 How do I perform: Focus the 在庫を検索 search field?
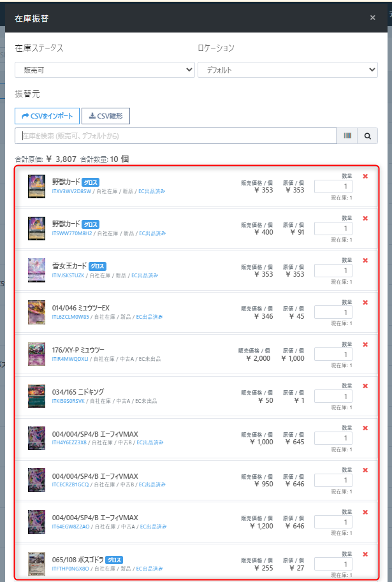pos(175,136)
